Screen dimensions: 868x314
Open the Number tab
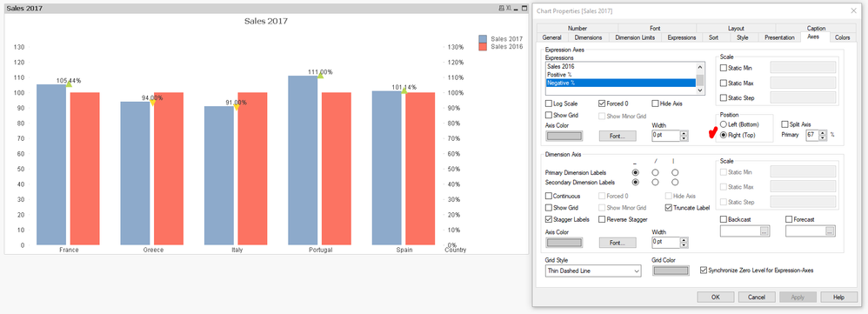point(577,28)
